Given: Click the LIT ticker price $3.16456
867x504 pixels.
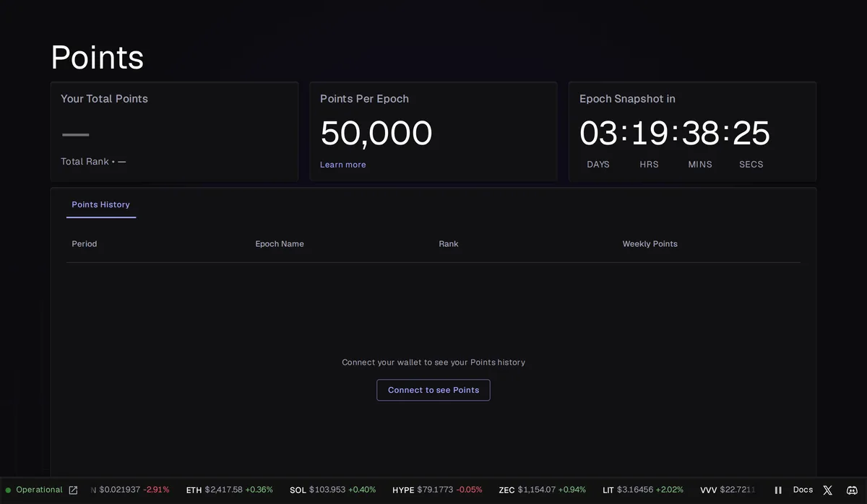Looking at the screenshot, I should coord(635,490).
